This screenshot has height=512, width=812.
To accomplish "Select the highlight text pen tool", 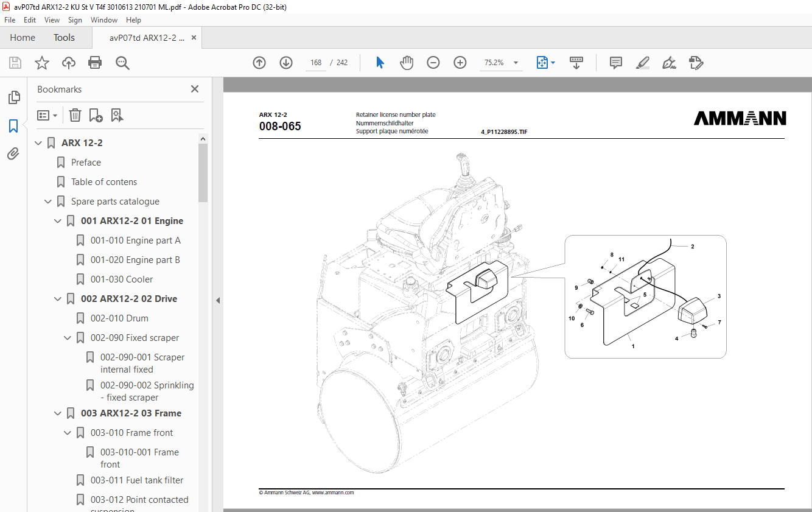I will pos(642,63).
